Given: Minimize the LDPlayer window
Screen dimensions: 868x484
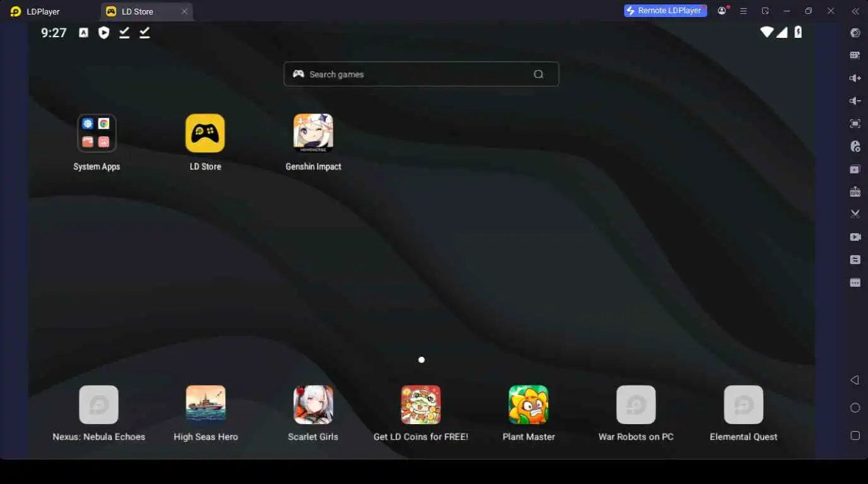Looking at the screenshot, I should pos(787,11).
